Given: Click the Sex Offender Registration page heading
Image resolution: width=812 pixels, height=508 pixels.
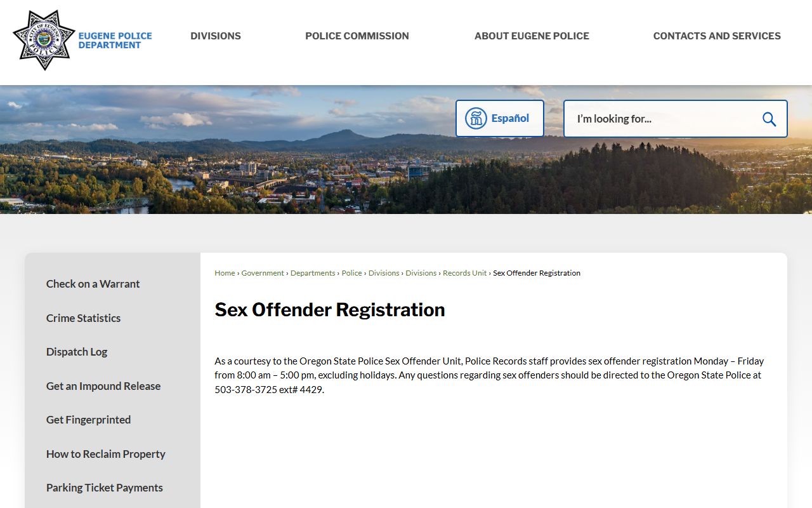Looking at the screenshot, I should (x=330, y=310).
